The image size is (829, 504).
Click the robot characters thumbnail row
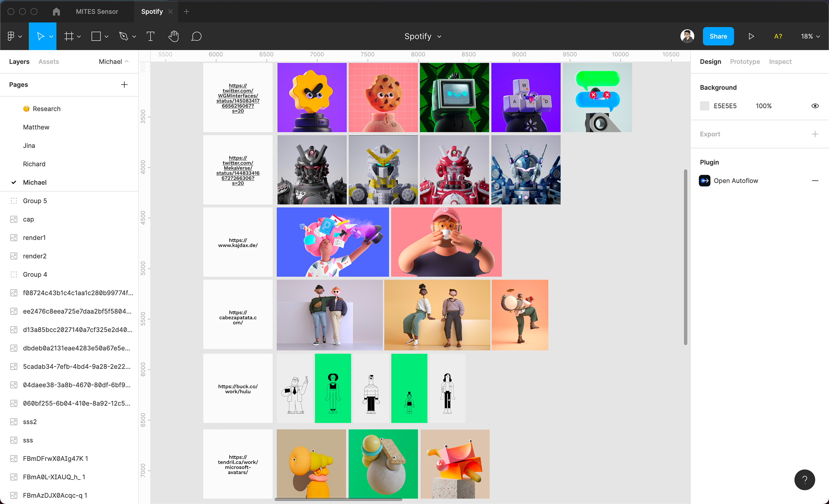pos(418,170)
